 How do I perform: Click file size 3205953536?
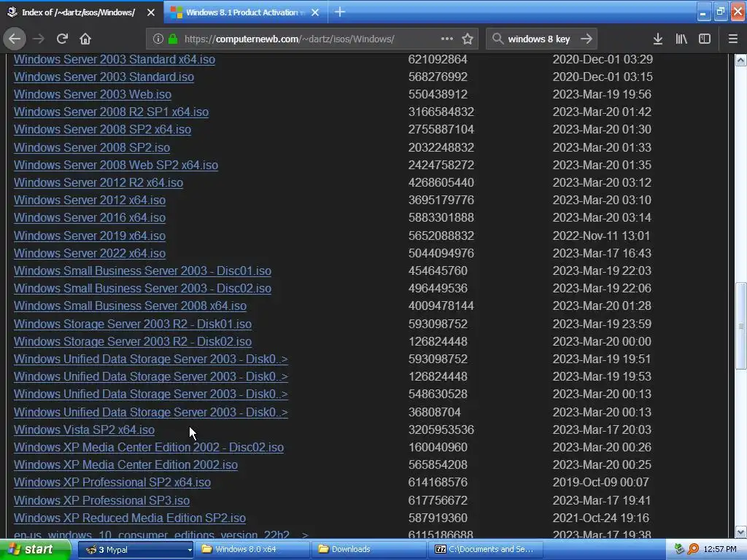point(441,429)
